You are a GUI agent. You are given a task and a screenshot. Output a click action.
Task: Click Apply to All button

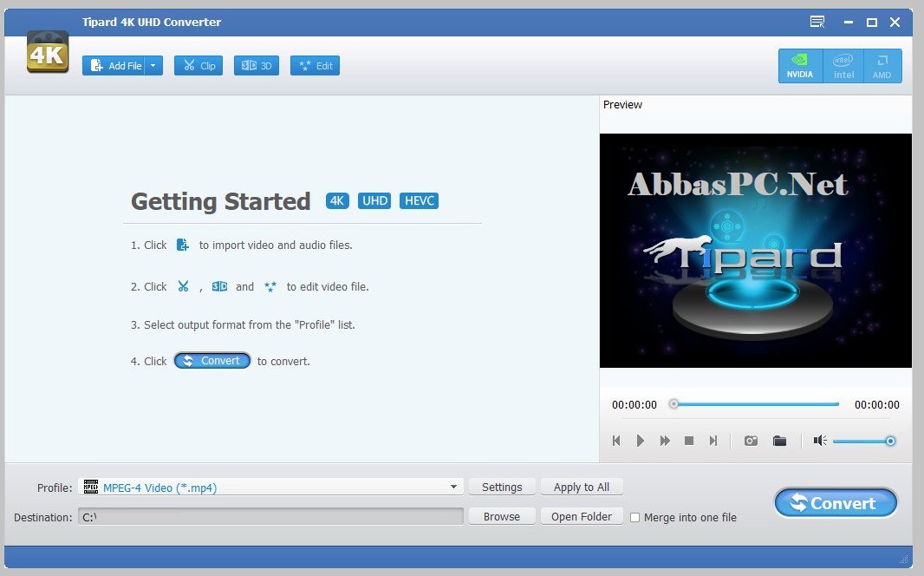[x=582, y=487]
